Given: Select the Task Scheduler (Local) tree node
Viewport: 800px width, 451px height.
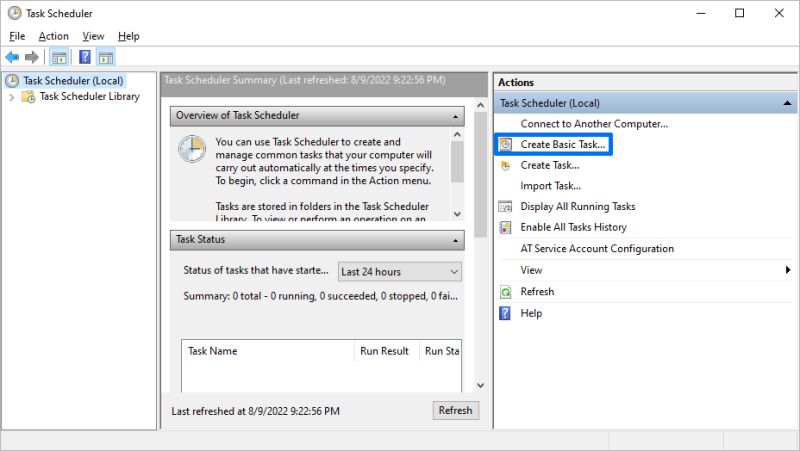Looking at the screenshot, I should (x=73, y=81).
